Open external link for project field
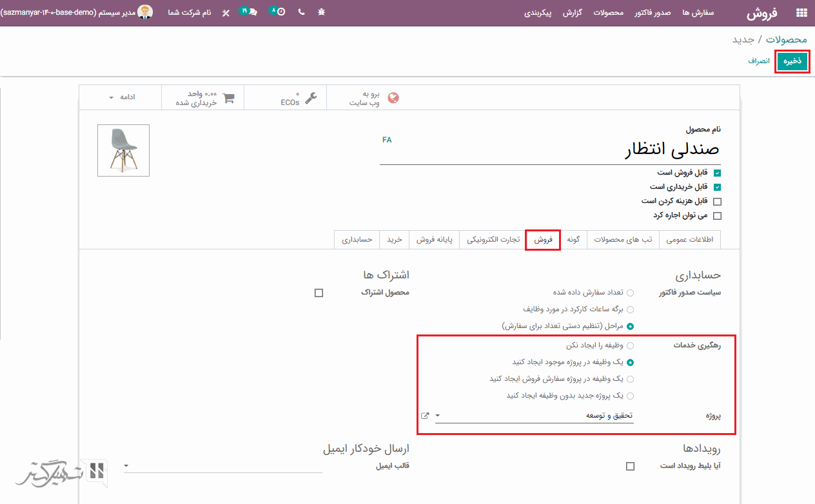Image resolution: width=815 pixels, height=504 pixels. (x=425, y=416)
